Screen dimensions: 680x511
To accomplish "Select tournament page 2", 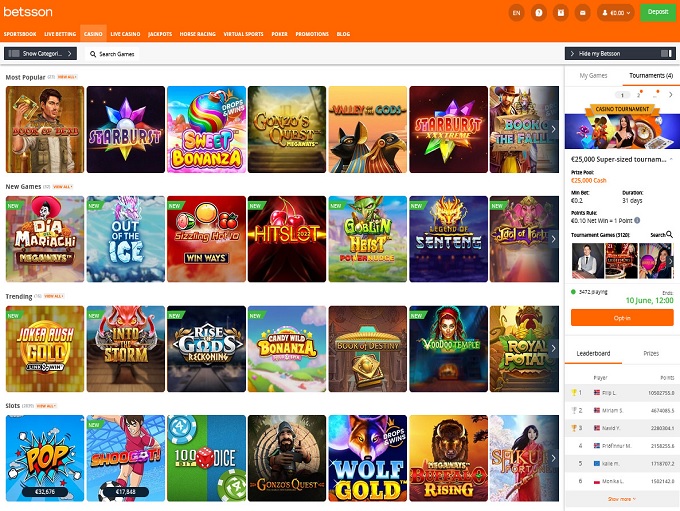I will pos(640,95).
